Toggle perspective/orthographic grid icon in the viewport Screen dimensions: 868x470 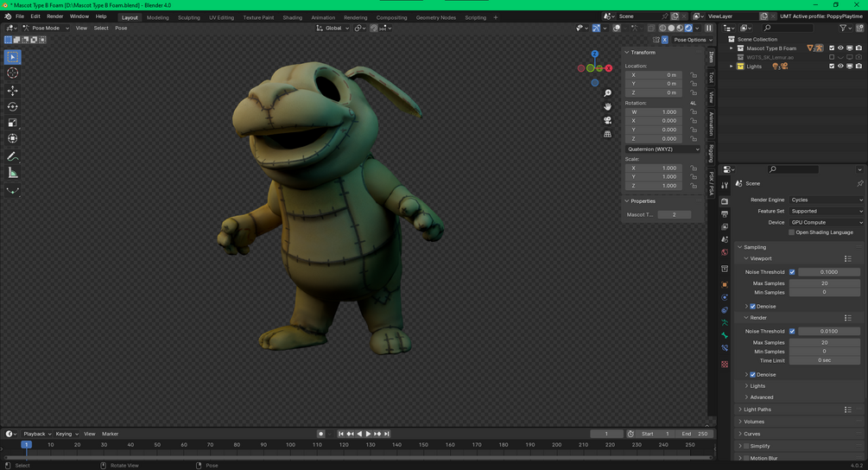click(608, 134)
